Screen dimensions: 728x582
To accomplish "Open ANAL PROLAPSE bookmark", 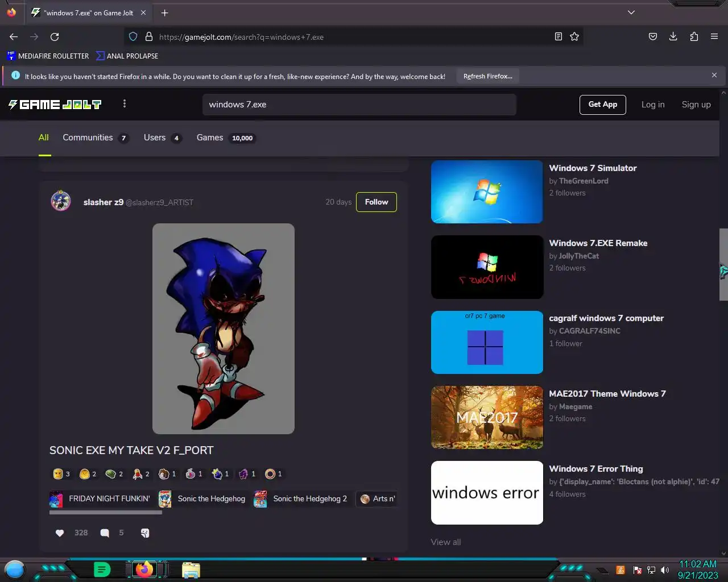I will click(127, 56).
